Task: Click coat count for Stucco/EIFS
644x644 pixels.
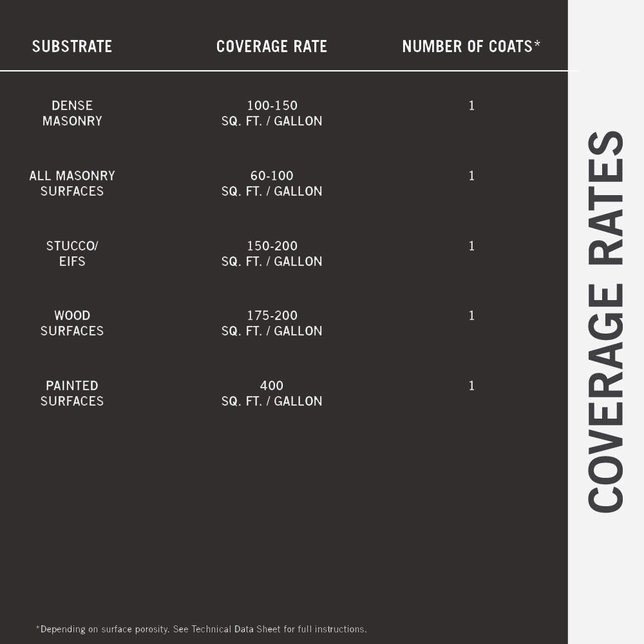Action: 471,246
